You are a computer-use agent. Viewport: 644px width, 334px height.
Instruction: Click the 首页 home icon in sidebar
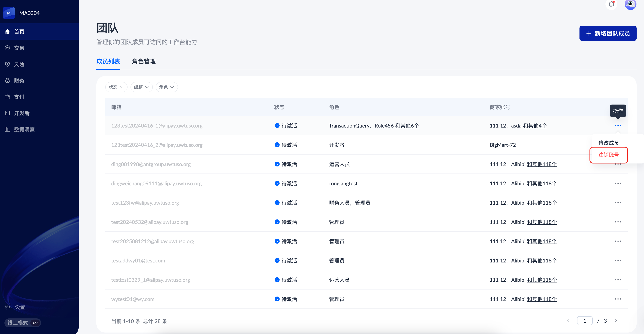[x=7, y=32]
